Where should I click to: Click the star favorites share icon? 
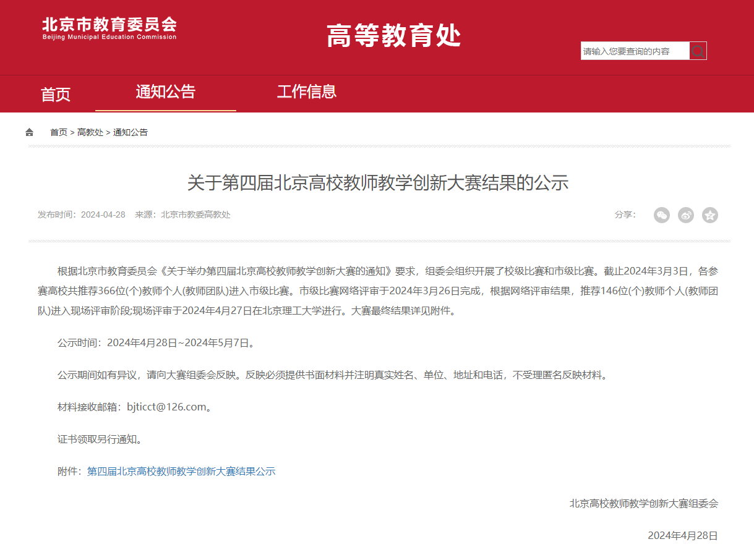pyautogui.click(x=710, y=215)
